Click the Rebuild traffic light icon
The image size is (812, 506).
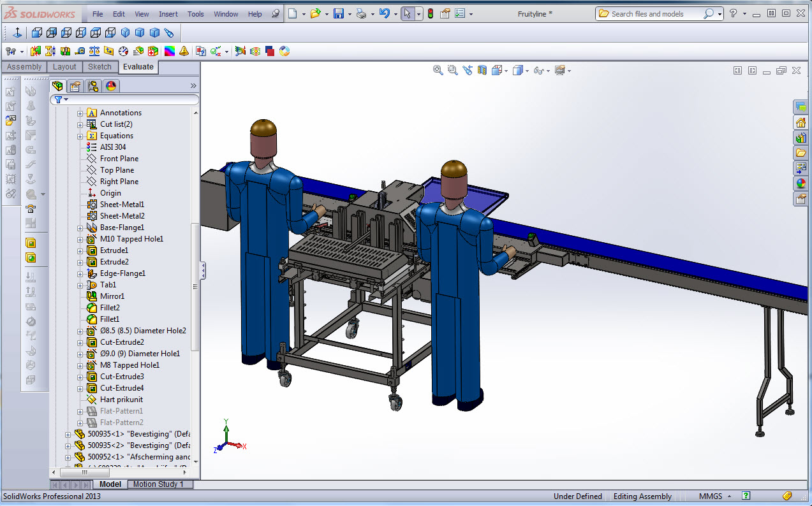431,13
